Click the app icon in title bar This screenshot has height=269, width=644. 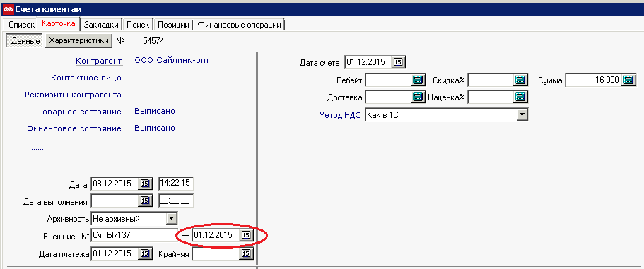[8, 8]
